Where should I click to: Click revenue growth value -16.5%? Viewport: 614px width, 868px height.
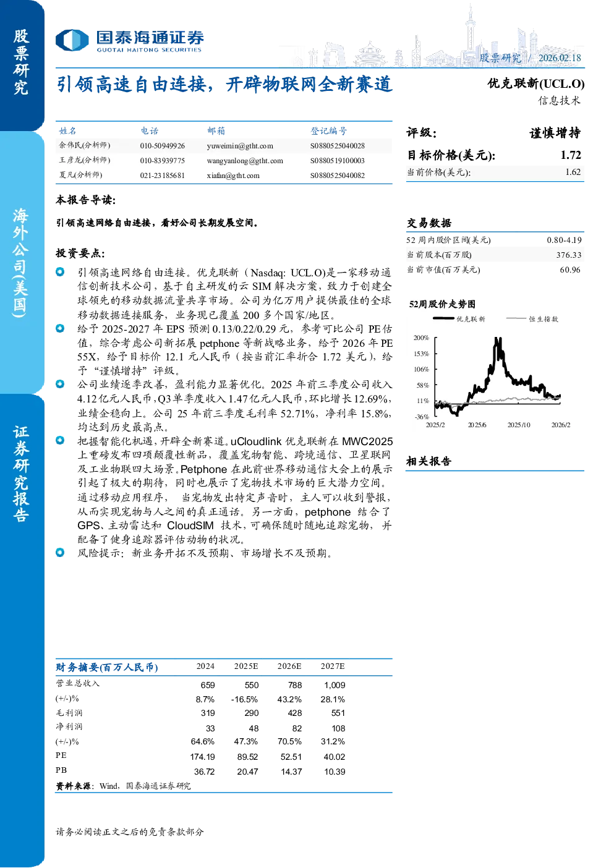244,699
